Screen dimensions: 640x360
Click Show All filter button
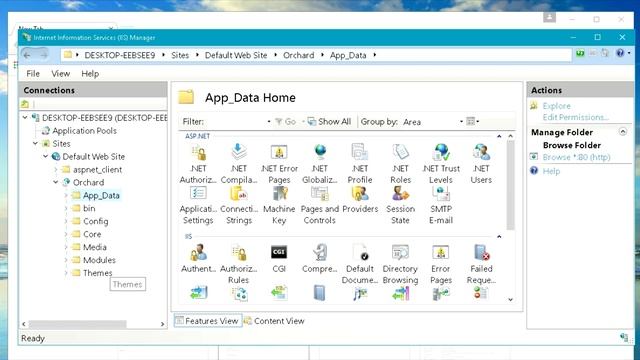[x=329, y=122]
